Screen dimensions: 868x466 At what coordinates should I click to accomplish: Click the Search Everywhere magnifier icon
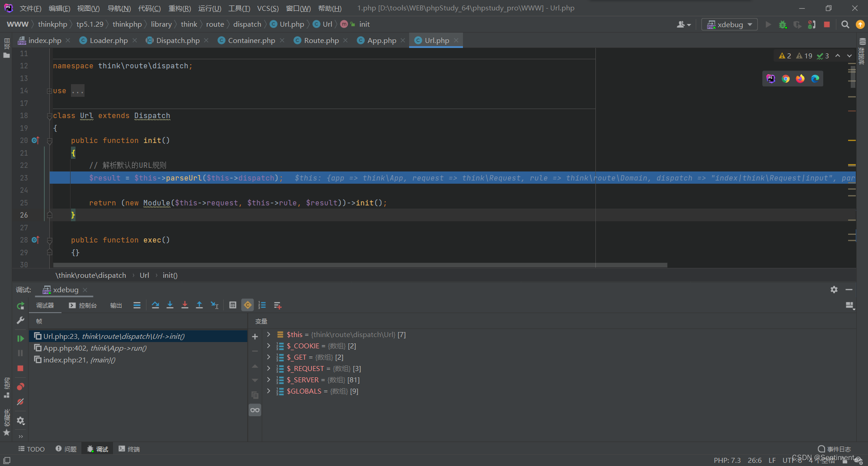pos(845,24)
